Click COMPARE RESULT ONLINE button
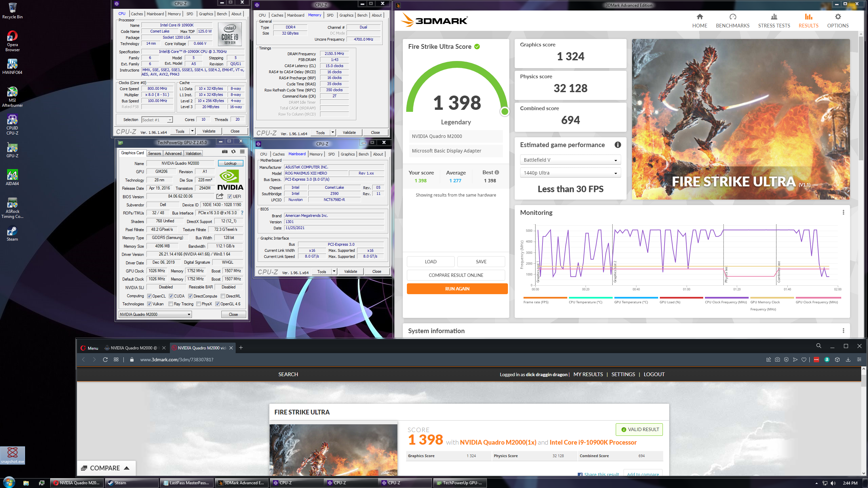The width and height of the screenshot is (868, 488). 456,275
